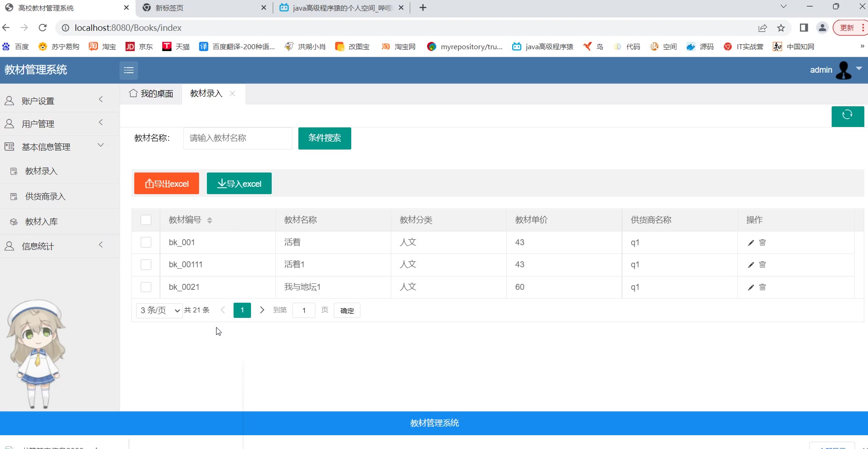Open the 3 条/页 page size dropdown
The image size is (868, 449).
(x=159, y=311)
